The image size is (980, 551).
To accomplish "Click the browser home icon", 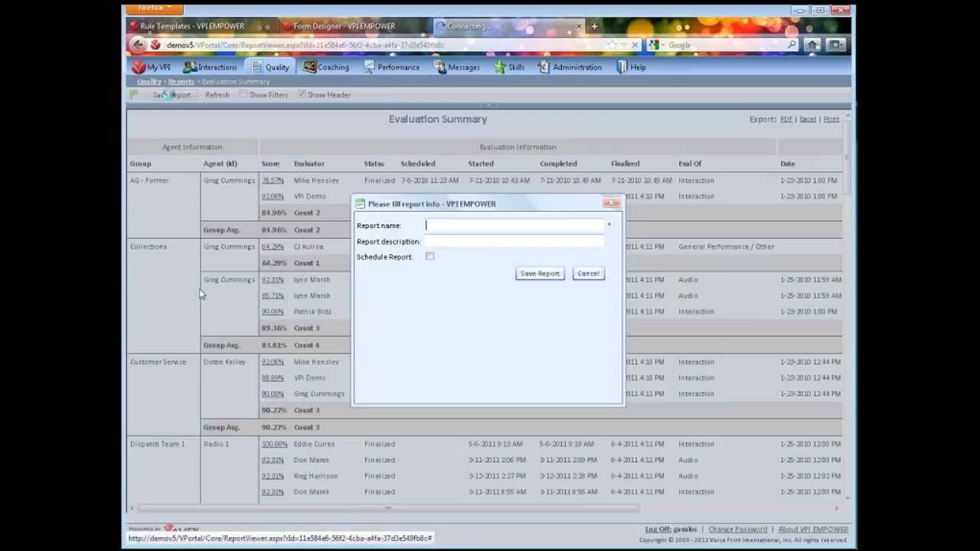I will coord(812,45).
